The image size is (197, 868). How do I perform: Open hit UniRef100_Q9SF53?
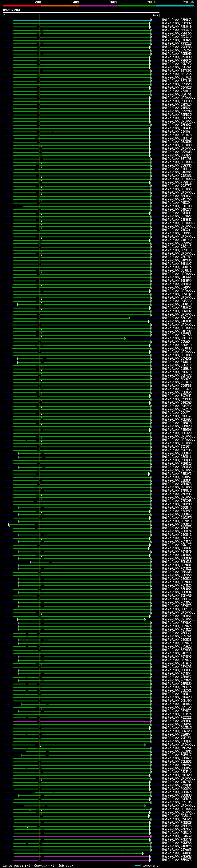tap(177, 47)
